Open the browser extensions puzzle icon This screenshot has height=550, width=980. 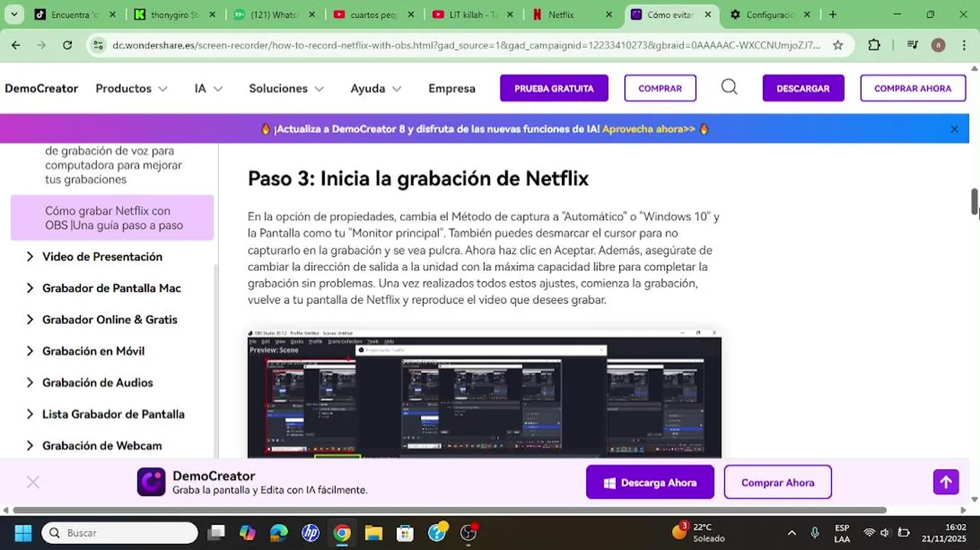coord(875,45)
